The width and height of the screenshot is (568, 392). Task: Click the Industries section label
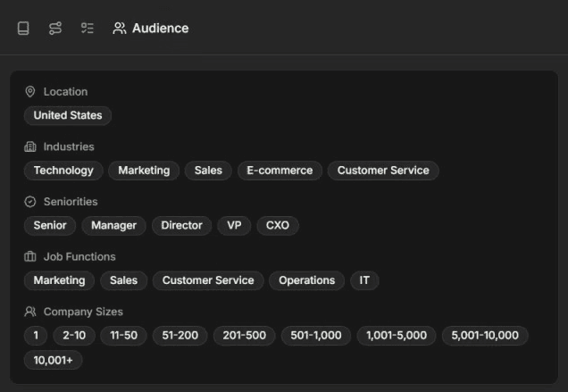(x=69, y=146)
